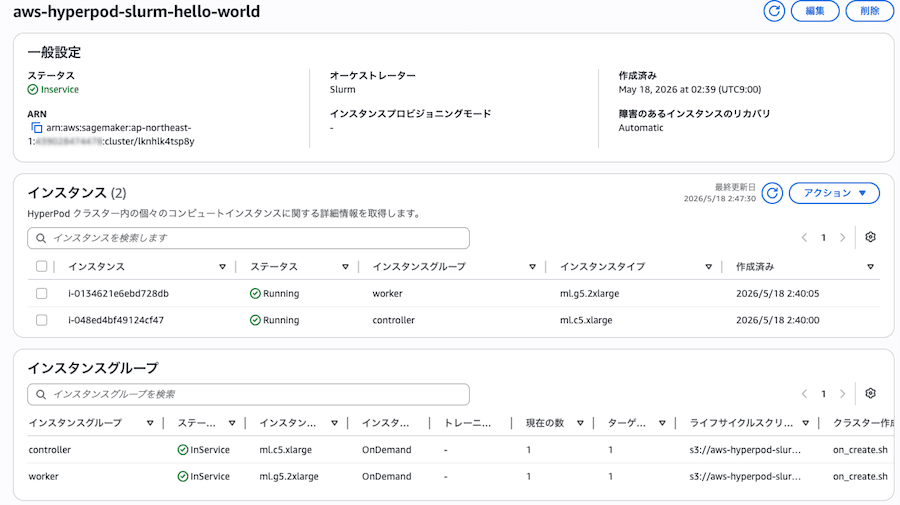The height and width of the screenshot is (505, 900).
Task: Sort by ライフサイクルスクリ... column arrow
Action: click(x=805, y=423)
